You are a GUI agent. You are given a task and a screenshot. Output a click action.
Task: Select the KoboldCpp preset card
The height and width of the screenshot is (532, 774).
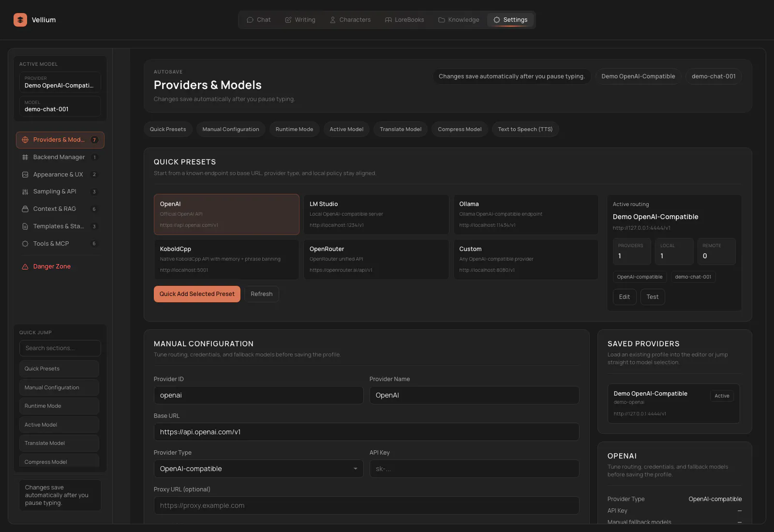point(226,259)
